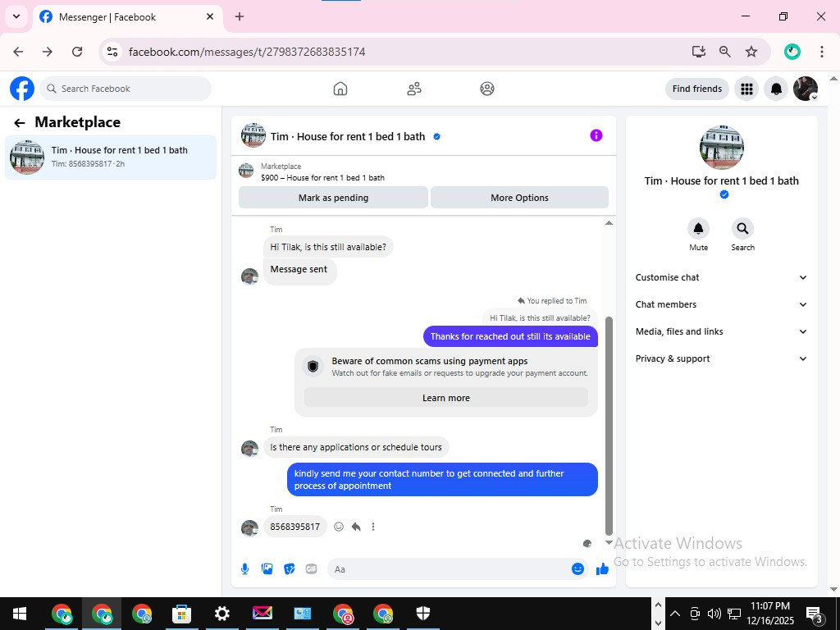The width and height of the screenshot is (840, 630).
Task: Go back from the Marketplace list with the arrow
Action: [20, 123]
